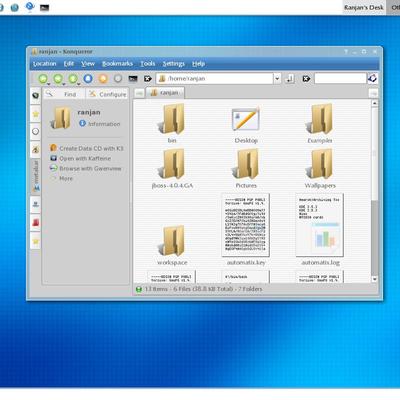Reload the view with the orange toolbar button
This screenshot has height=400, width=400.
coord(103,79)
